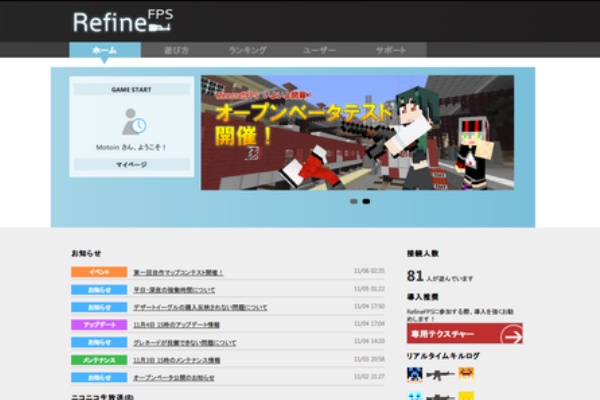
Task: Open the グレネード throwing issue news link
Action: [x=185, y=343]
